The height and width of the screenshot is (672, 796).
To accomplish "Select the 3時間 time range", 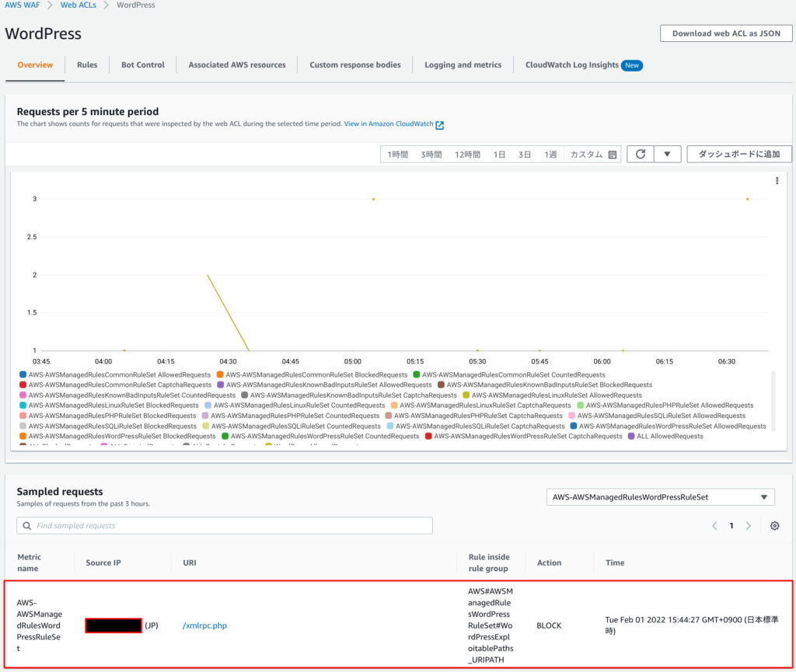I will pos(431,155).
